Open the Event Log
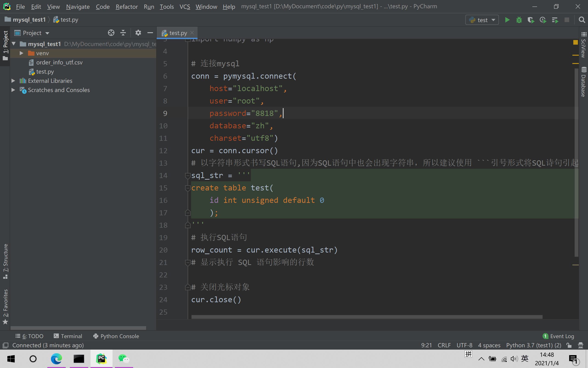The width and height of the screenshot is (588, 368). coord(558,336)
